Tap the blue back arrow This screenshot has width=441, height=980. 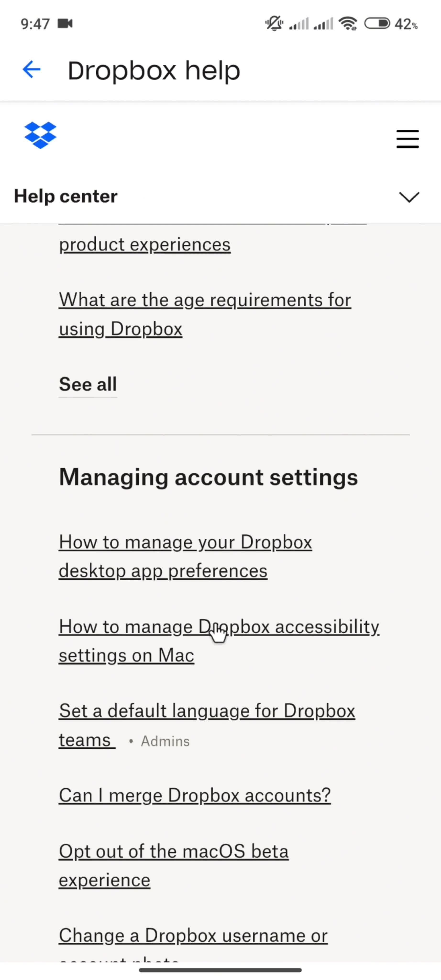(x=32, y=70)
